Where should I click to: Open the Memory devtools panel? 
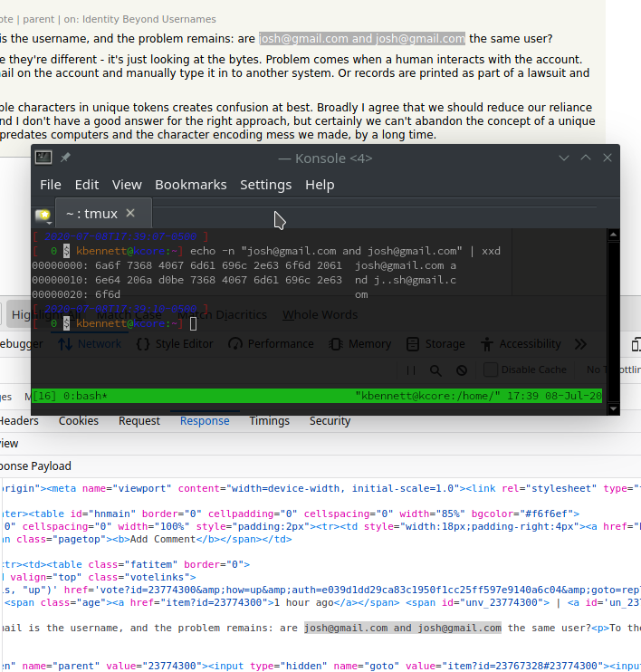coord(360,344)
